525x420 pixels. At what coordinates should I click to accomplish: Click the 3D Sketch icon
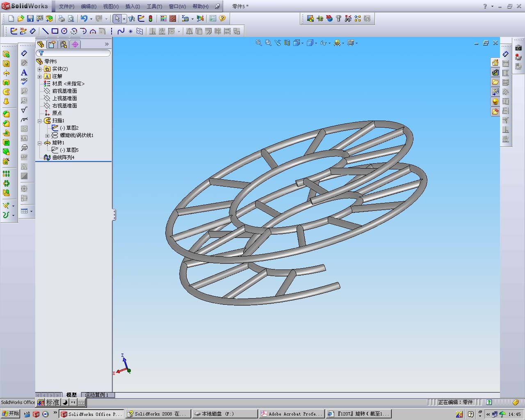23,31
